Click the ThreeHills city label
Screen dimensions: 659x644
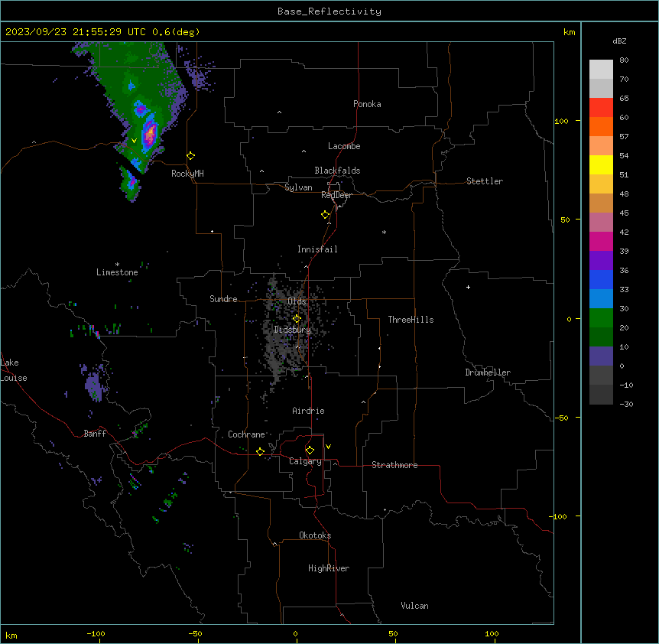point(411,320)
